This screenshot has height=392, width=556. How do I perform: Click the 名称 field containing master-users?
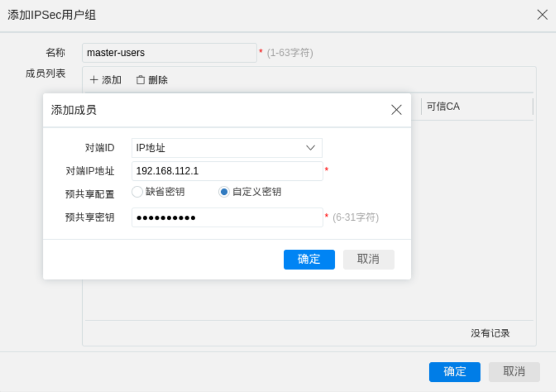pyautogui.click(x=169, y=53)
